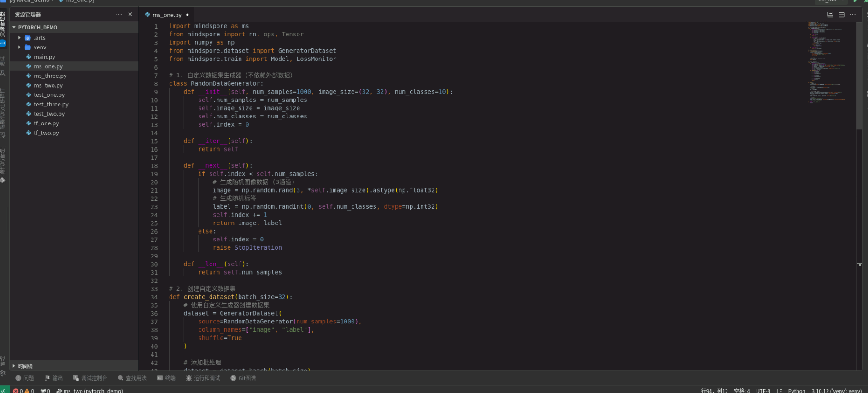Click the editor vertical scrollbar thumb
868x393 pixels.
(x=859, y=76)
